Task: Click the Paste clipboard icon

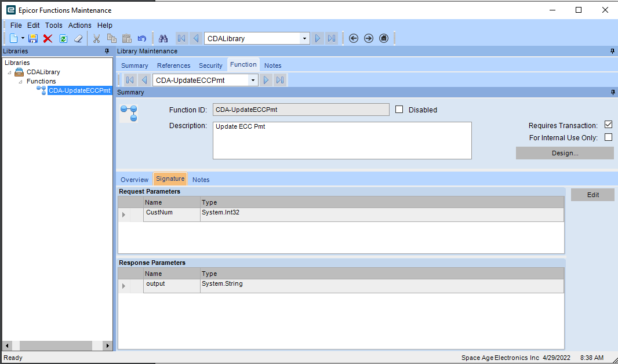Action: 126,38
